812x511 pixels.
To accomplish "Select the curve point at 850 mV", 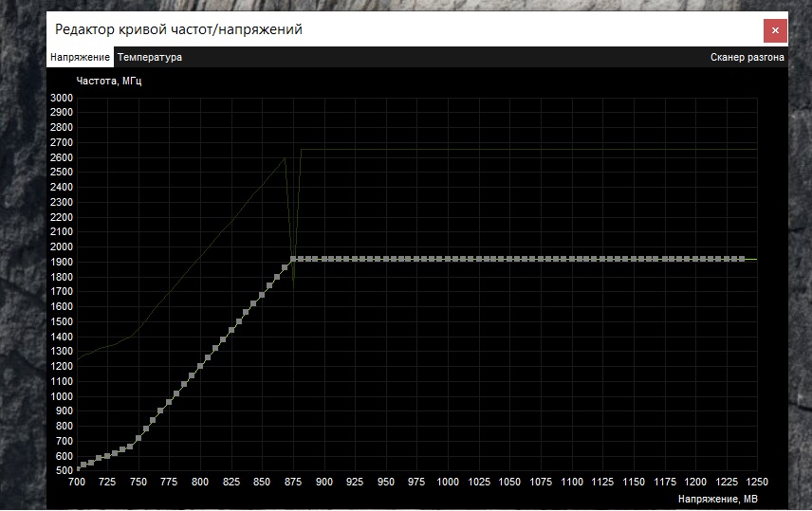I will click(262, 295).
